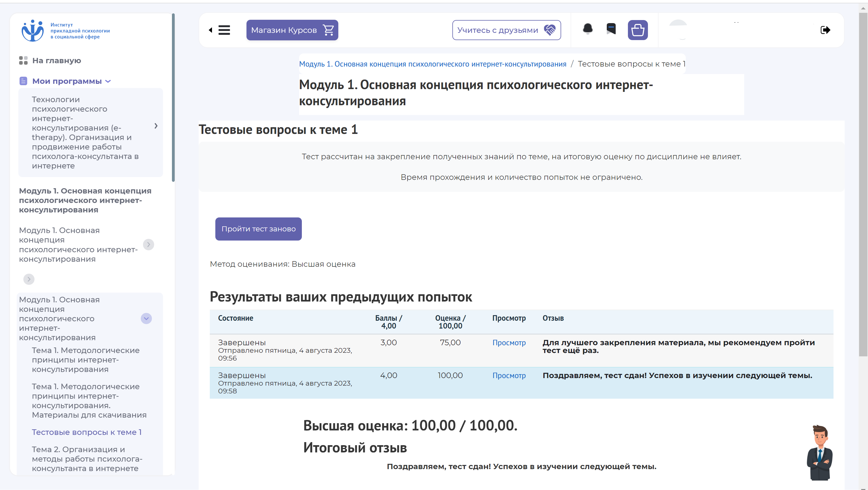This screenshot has height=490, width=868.
Task: Click the Баллы / 4,00 column header
Action: pyautogui.click(x=388, y=322)
